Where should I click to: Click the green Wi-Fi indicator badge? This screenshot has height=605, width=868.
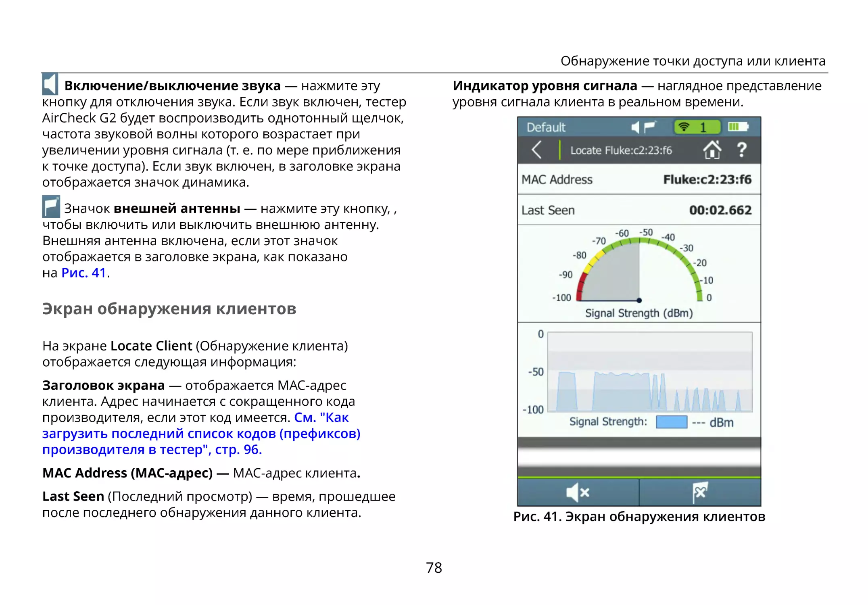click(x=697, y=127)
